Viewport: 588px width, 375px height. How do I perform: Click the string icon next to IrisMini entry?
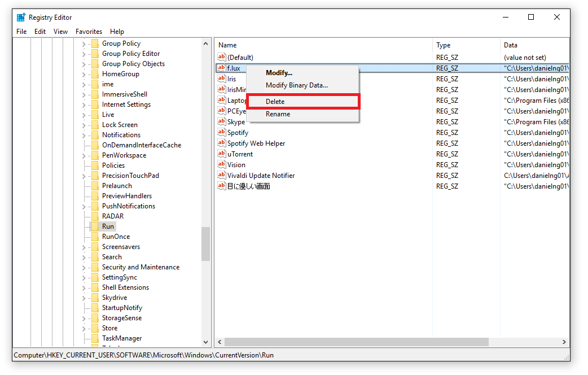tap(222, 89)
